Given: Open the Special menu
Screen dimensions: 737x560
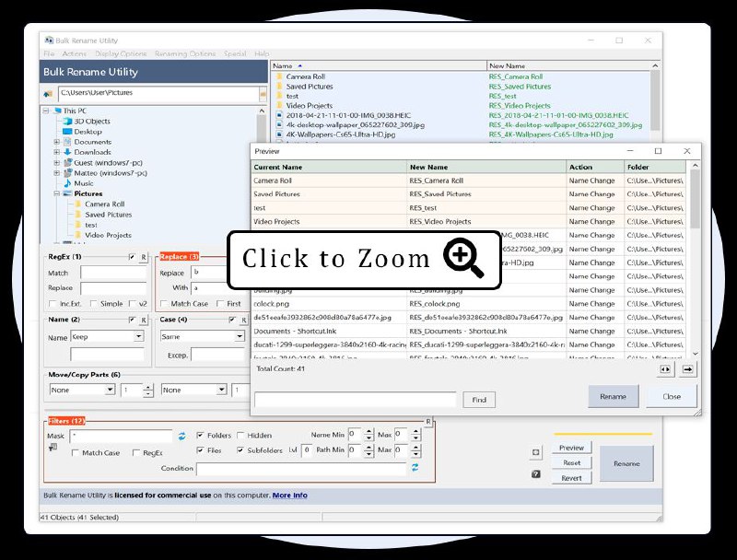Looking at the screenshot, I should tap(235, 53).
